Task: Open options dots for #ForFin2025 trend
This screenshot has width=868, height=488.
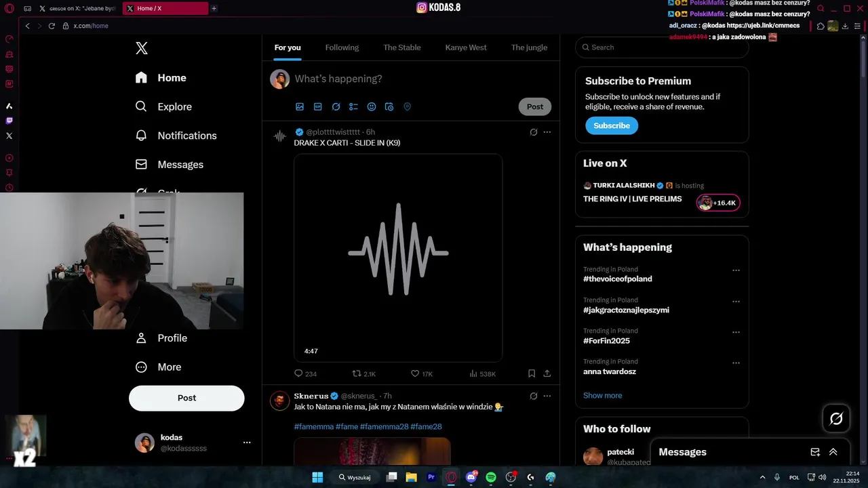Action: click(x=736, y=332)
